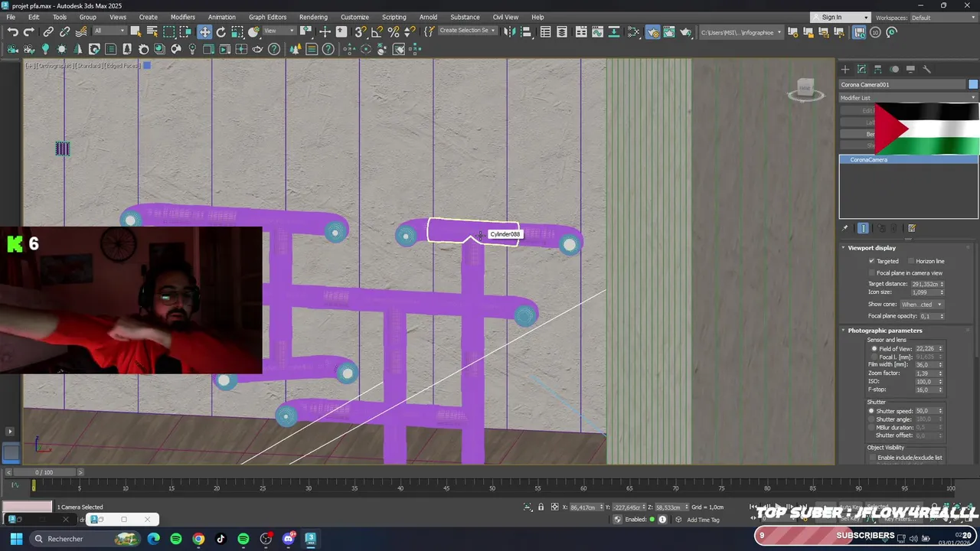Activate the Select and Move tool

204,31
